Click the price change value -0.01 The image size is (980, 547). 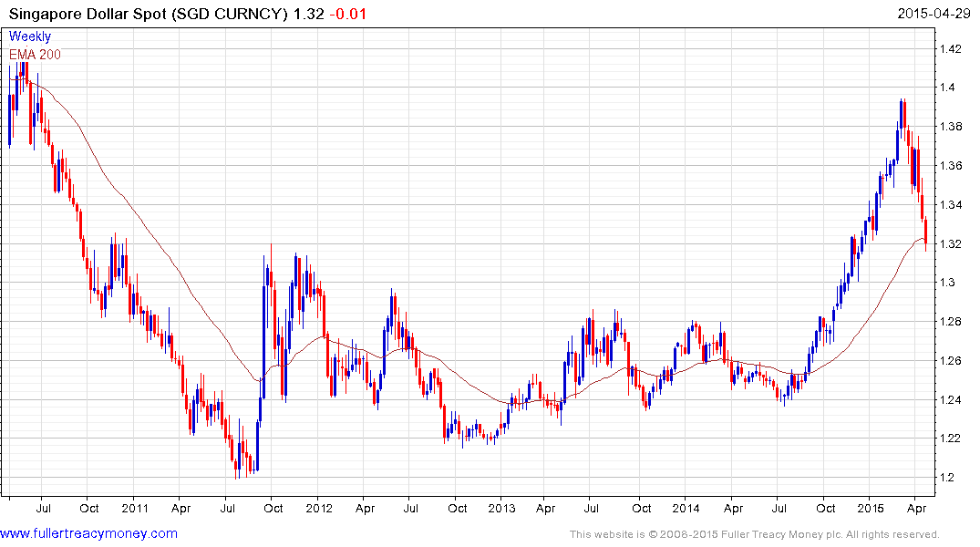pyautogui.click(x=347, y=14)
